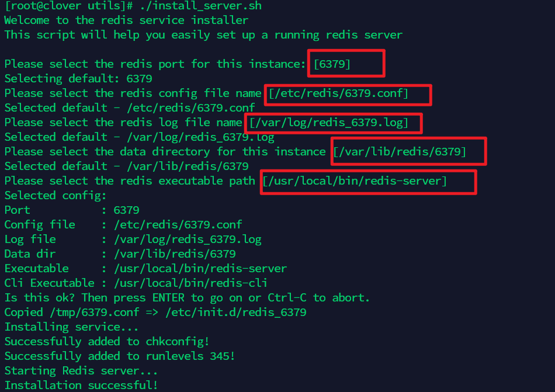This screenshot has height=392, width=555.
Task: Click the 'Installation successful!' message
Action: (81, 385)
